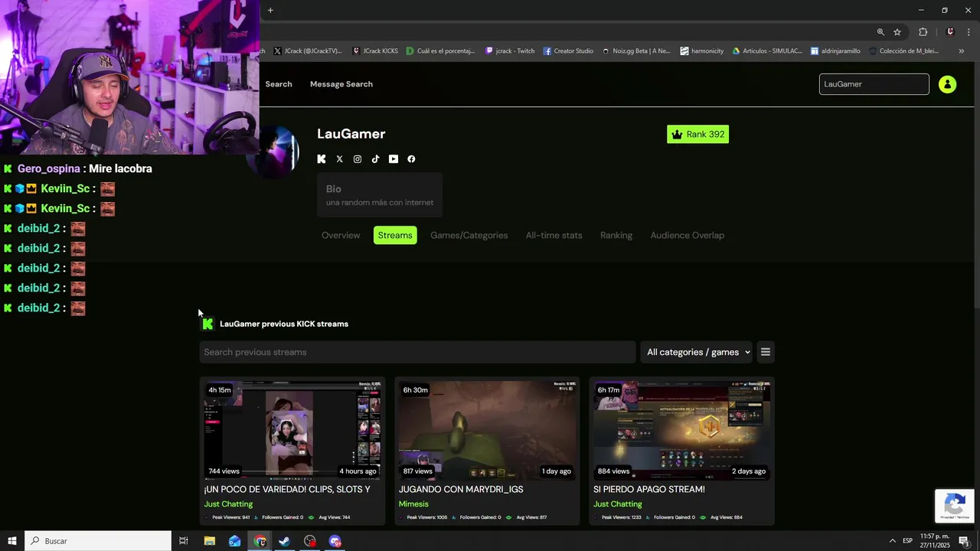Click Just Chatting under SI PIERDO APAGO STREAM!
Viewport: 980px width, 551px height.
tap(617, 504)
